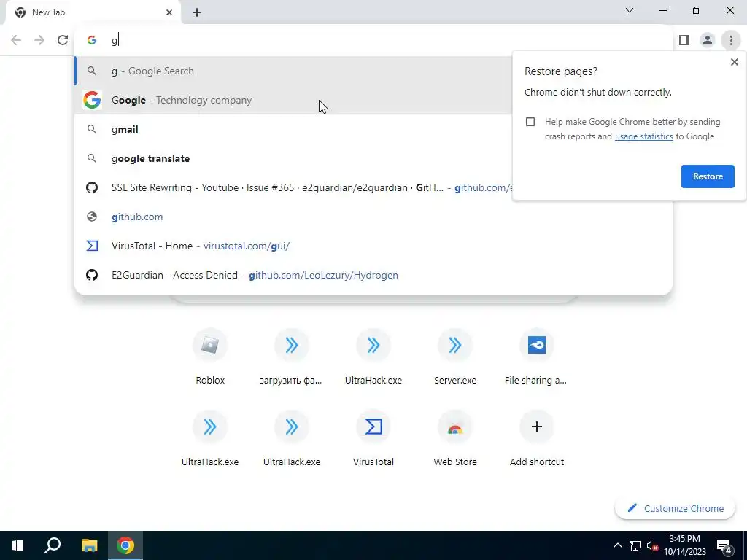Open the VirusTotal shortcut tile
Image resolution: width=747 pixels, height=560 pixels.
[x=373, y=438]
